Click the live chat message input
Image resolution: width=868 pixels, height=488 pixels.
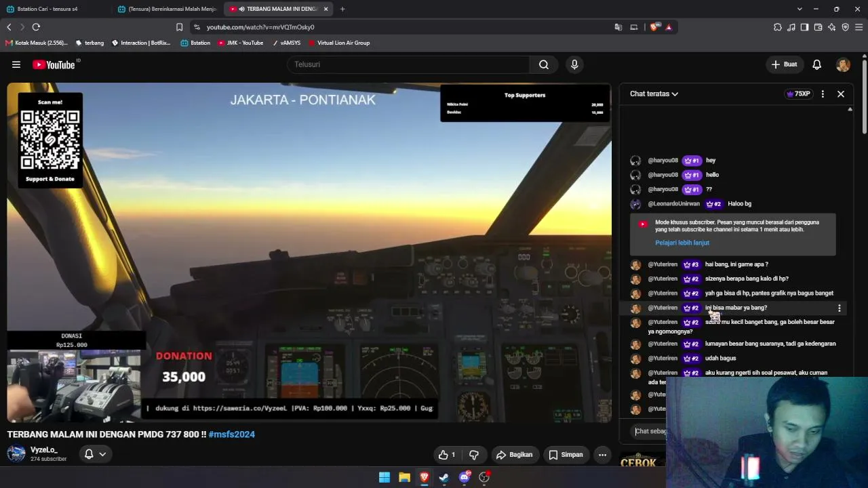point(651,431)
